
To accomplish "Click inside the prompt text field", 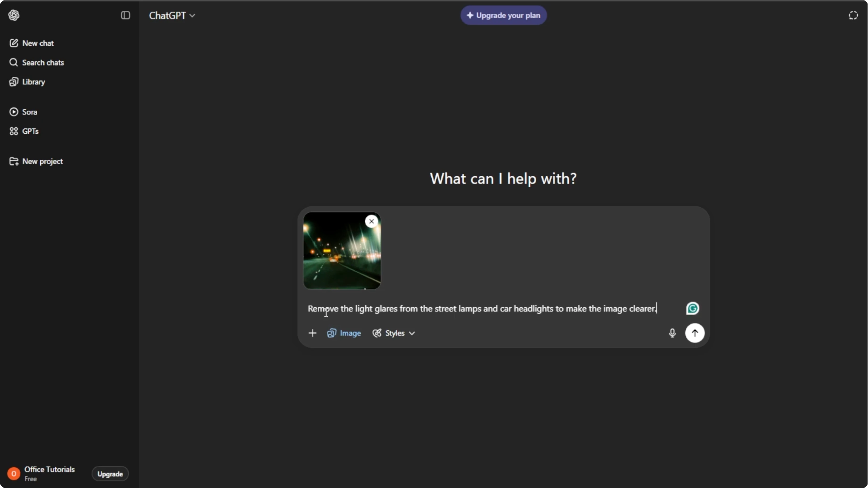I will pos(482,309).
